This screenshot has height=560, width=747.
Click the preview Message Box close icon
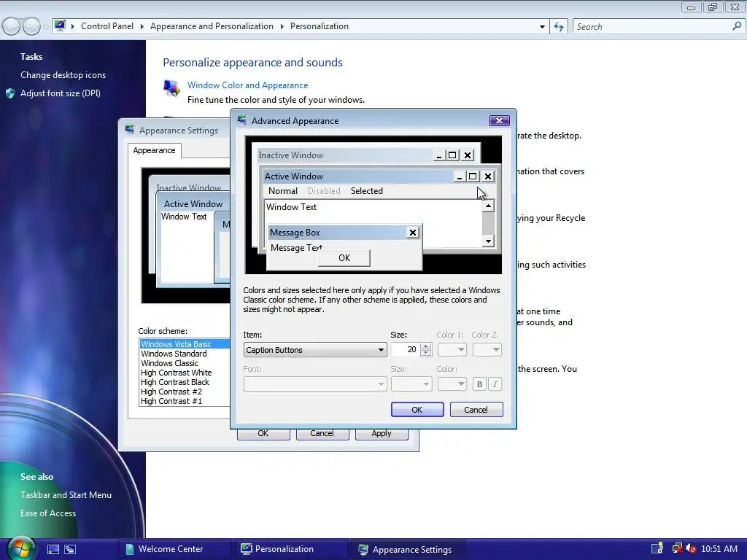pyautogui.click(x=413, y=233)
